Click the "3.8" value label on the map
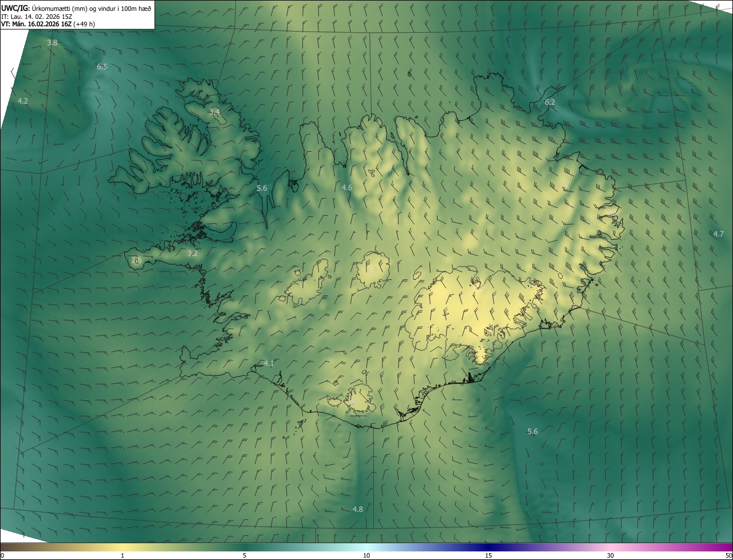The height and width of the screenshot is (560, 733). [x=52, y=43]
